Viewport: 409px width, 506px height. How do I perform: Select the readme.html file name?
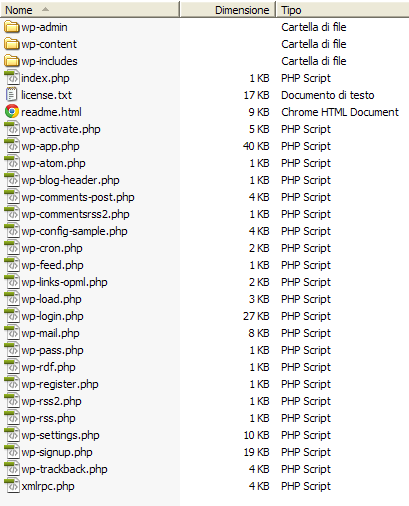click(x=51, y=112)
